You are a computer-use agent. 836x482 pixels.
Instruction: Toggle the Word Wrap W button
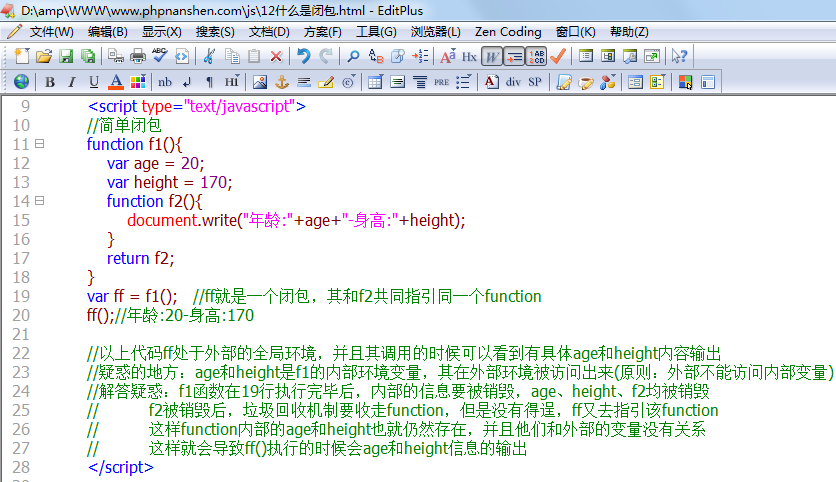492,56
